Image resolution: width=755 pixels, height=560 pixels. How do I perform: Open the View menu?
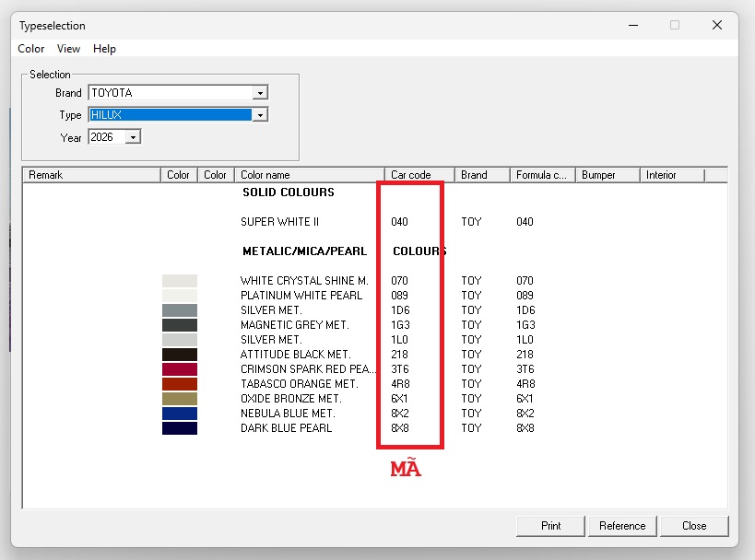click(x=68, y=49)
